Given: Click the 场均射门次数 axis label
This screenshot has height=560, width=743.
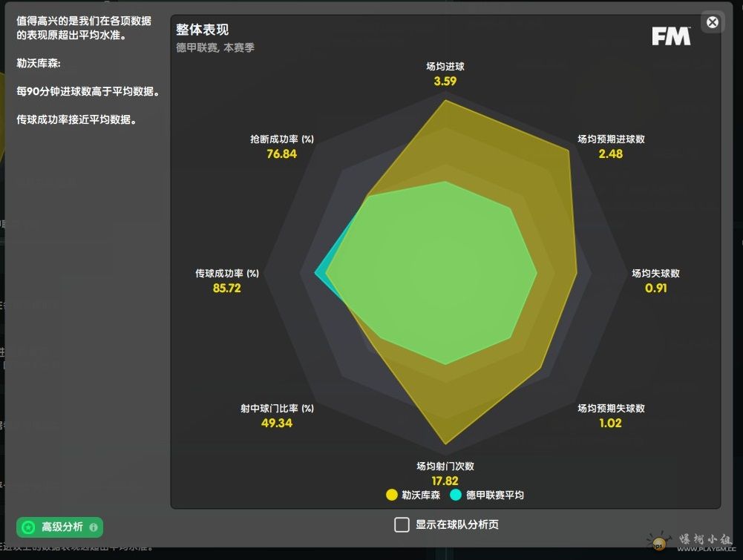Looking at the screenshot, I should [x=445, y=467].
